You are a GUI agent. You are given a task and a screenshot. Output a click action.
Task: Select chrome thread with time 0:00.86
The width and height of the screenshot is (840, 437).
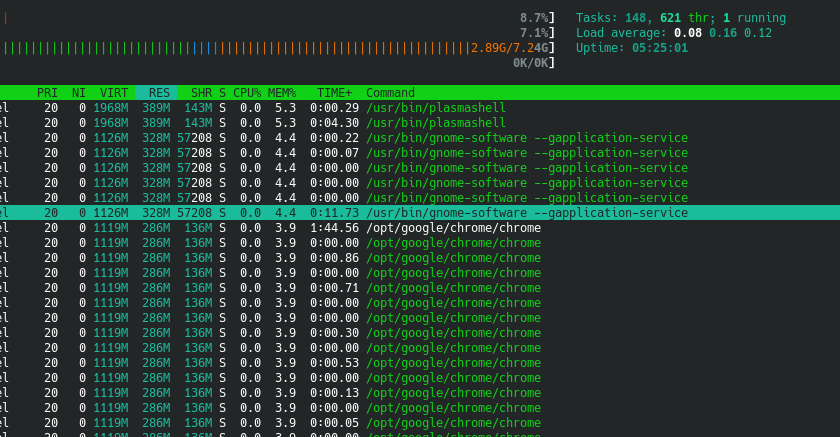453,258
